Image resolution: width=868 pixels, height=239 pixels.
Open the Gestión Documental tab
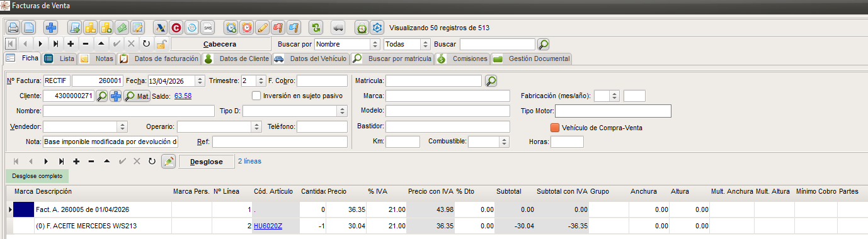click(x=532, y=58)
